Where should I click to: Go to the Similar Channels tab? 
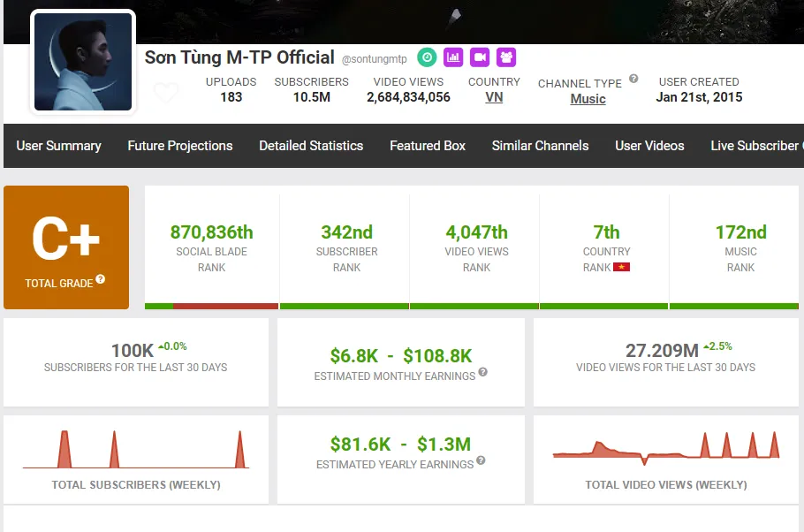click(540, 146)
